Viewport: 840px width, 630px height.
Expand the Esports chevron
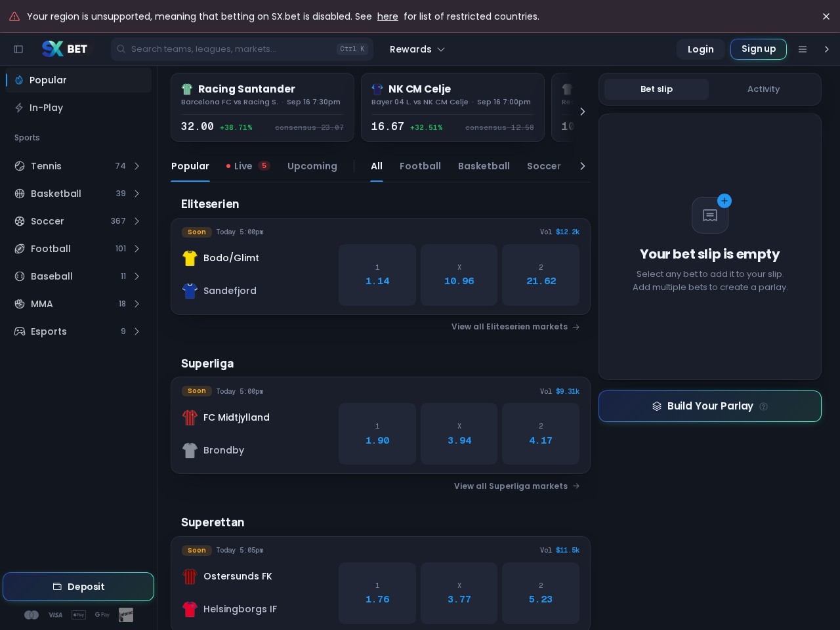click(x=136, y=331)
